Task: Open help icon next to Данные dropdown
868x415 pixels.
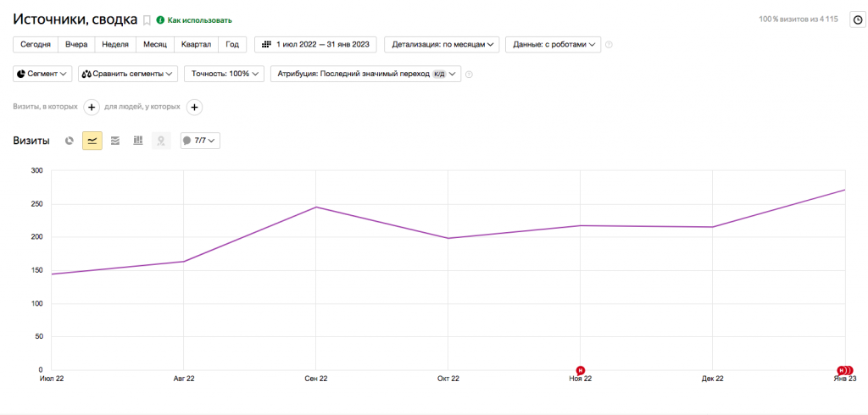Action: point(609,45)
